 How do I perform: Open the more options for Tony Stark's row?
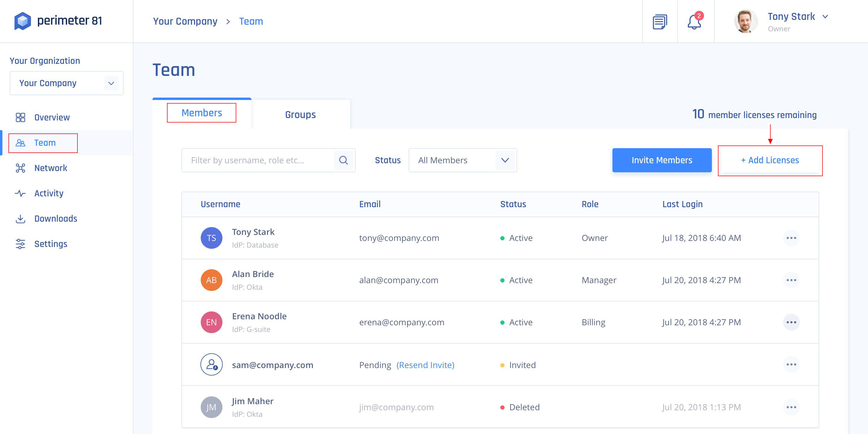791,238
